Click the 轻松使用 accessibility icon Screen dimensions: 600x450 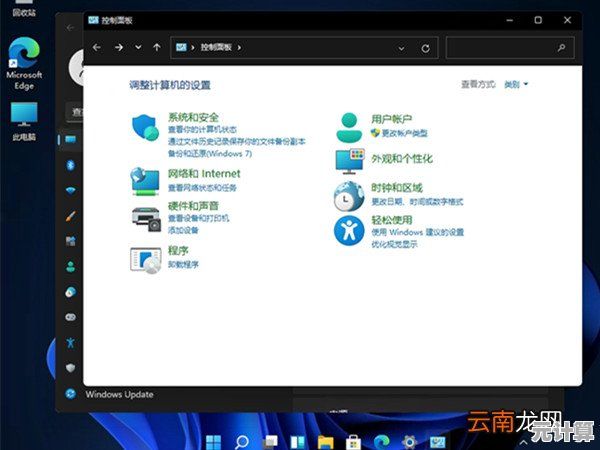click(349, 231)
